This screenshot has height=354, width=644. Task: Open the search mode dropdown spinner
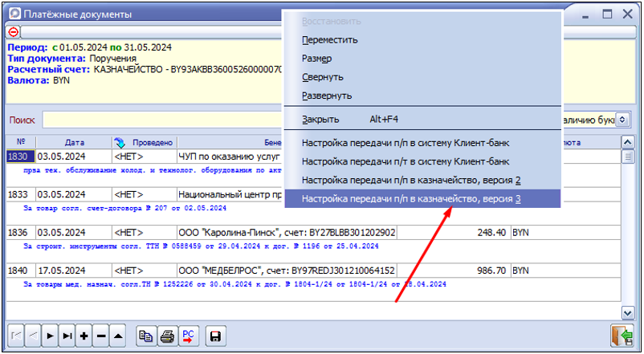click(622, 120)
